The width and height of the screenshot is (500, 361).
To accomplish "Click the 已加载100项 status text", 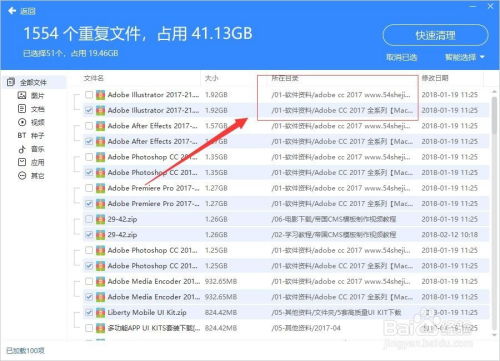I will coord(25,350).
